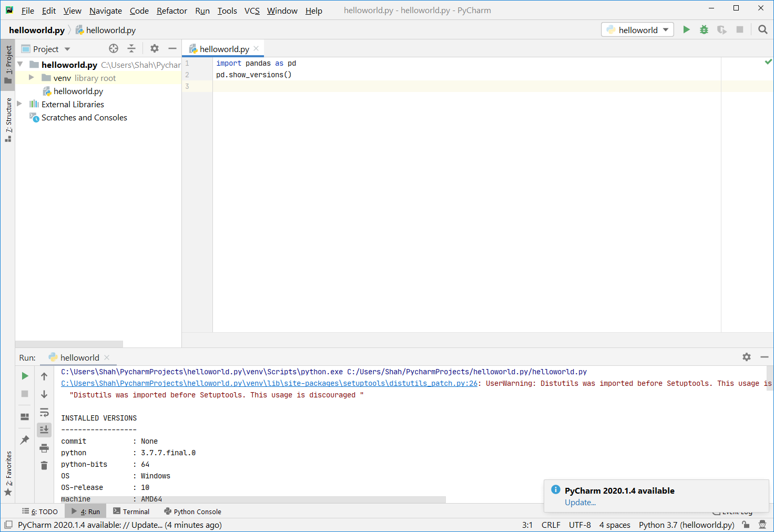Rerun helloworld in Run panel
The image size is (774, 532).
25,376
